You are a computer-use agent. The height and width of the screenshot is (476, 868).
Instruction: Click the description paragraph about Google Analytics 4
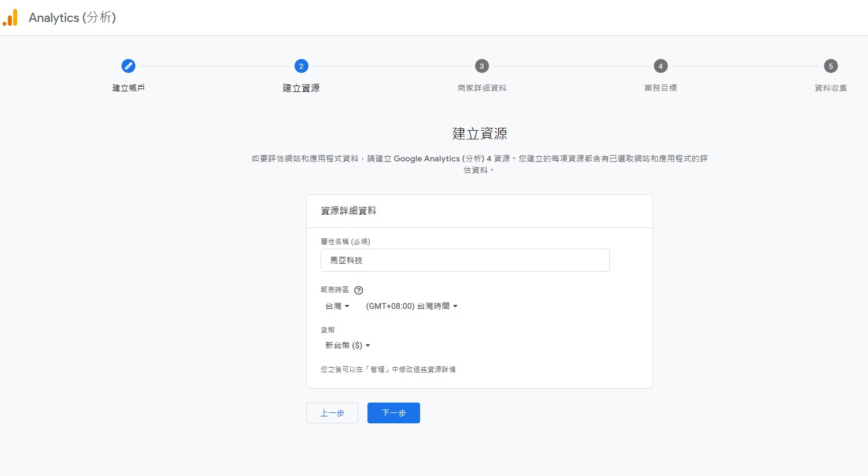click(480, 164)
